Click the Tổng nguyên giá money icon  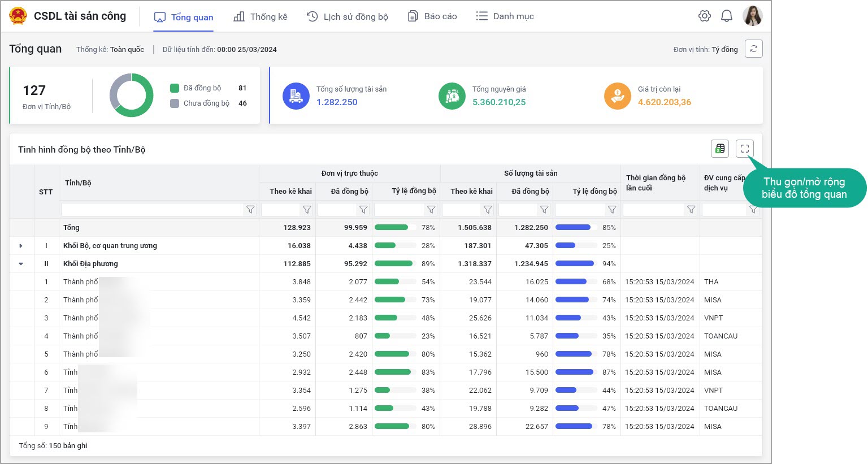(x=452, y=96)
